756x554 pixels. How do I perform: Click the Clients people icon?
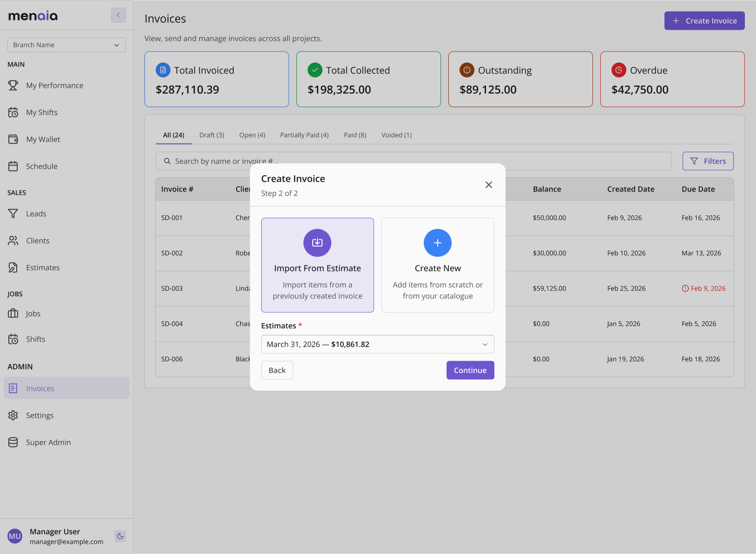[x=13, y=240]
